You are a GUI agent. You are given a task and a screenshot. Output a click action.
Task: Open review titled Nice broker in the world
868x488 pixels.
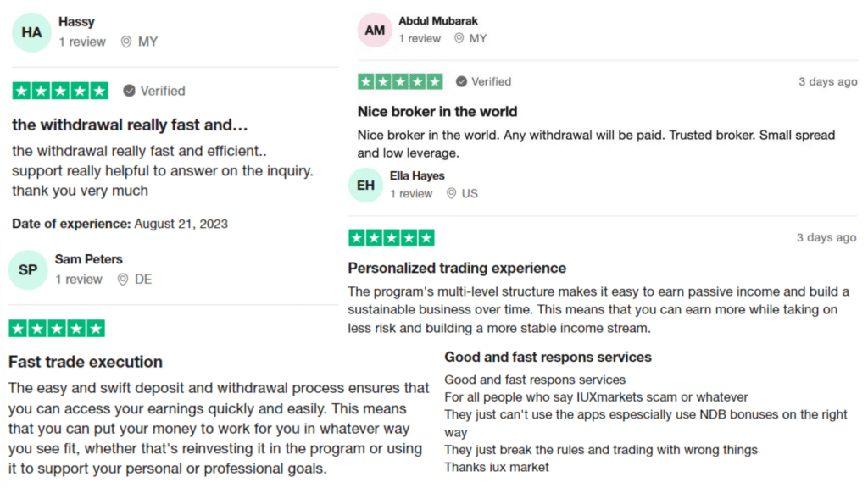coord(437,112)
